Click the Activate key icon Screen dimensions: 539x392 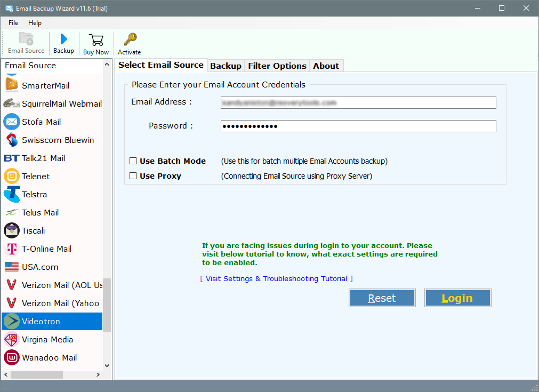(130, 39)
